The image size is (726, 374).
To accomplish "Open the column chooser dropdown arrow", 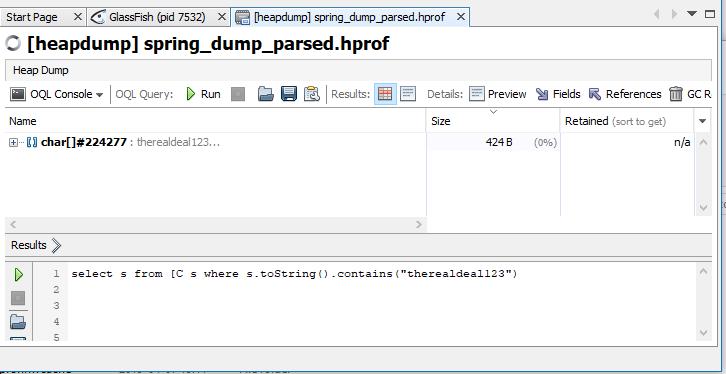I will tap(702, 121).
